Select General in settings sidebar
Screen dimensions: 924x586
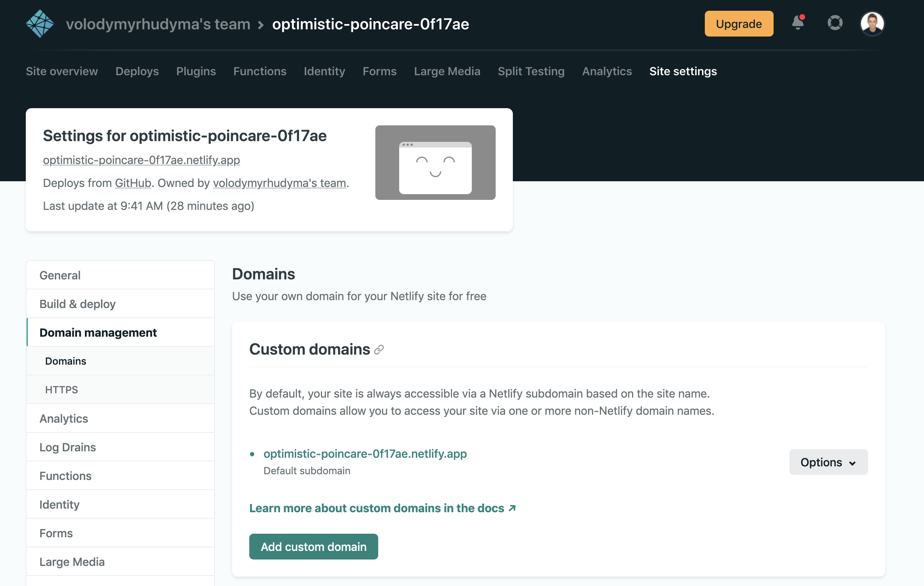pos(120,275)
